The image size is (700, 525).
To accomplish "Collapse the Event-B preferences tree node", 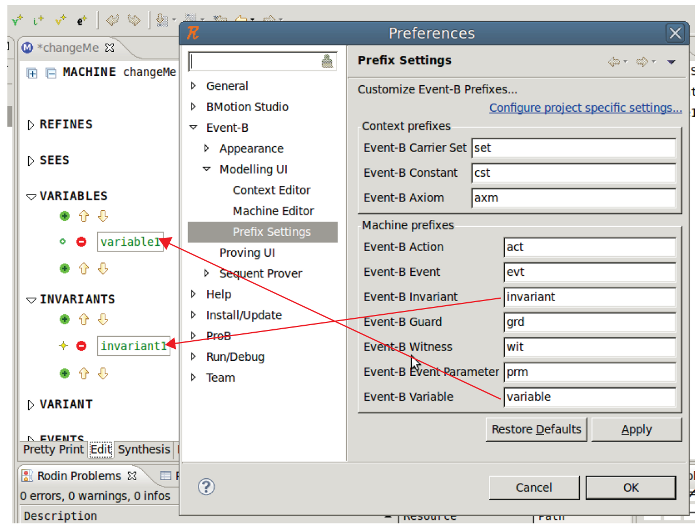I will tap(194, 128).
